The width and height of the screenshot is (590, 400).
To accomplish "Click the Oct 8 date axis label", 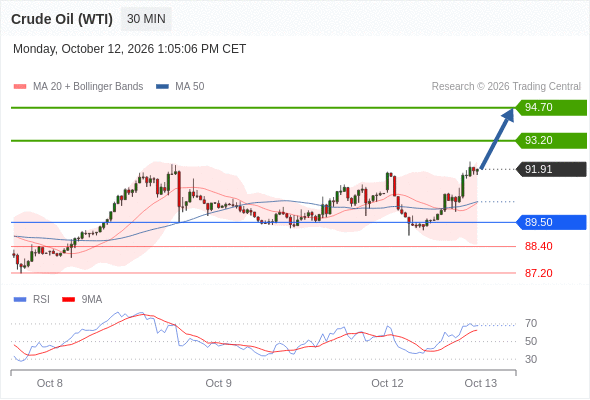I will [50, 383].
